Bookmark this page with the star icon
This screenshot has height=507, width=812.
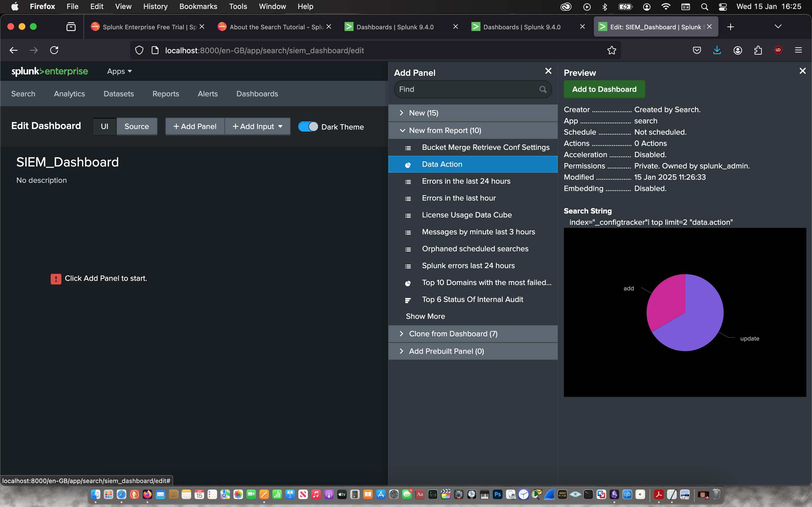point(611,50)
